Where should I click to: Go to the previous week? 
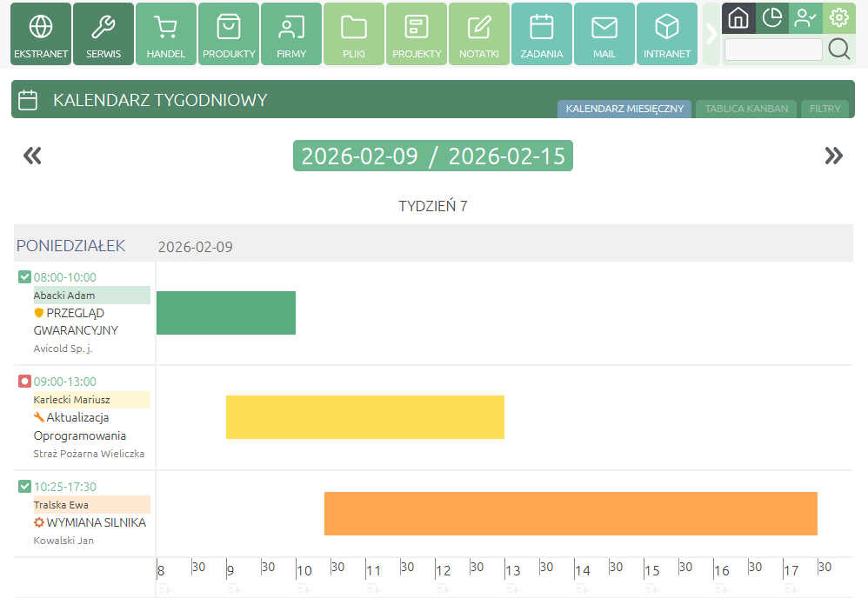(32, 156)
